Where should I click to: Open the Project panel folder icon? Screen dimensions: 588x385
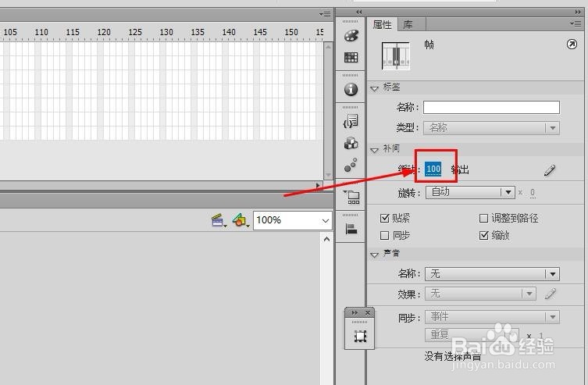click(351, 197)
